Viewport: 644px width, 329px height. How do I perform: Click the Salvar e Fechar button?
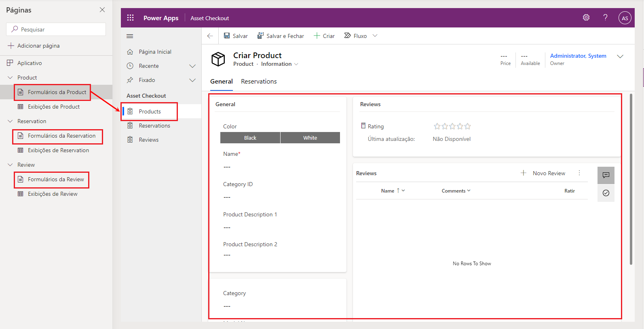281,36
